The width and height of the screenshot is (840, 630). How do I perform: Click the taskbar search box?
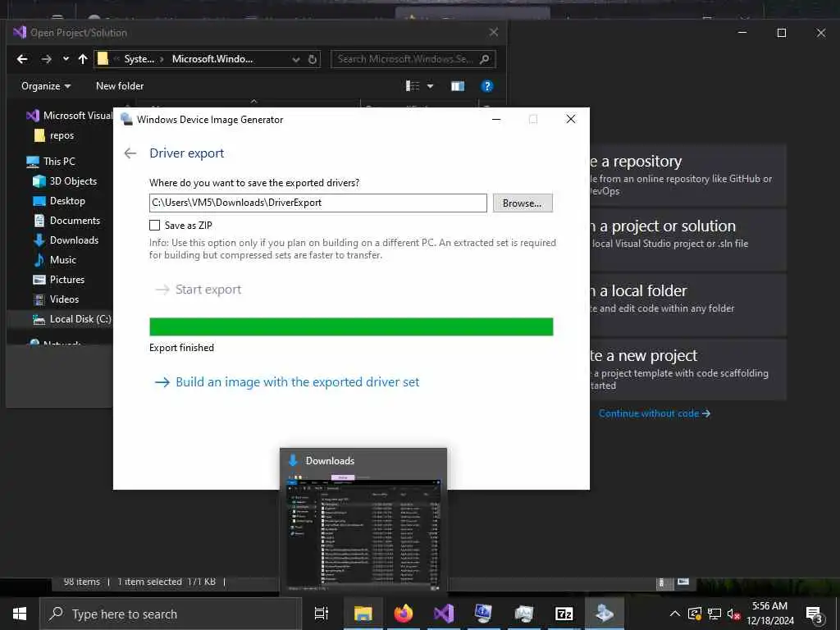171,614
